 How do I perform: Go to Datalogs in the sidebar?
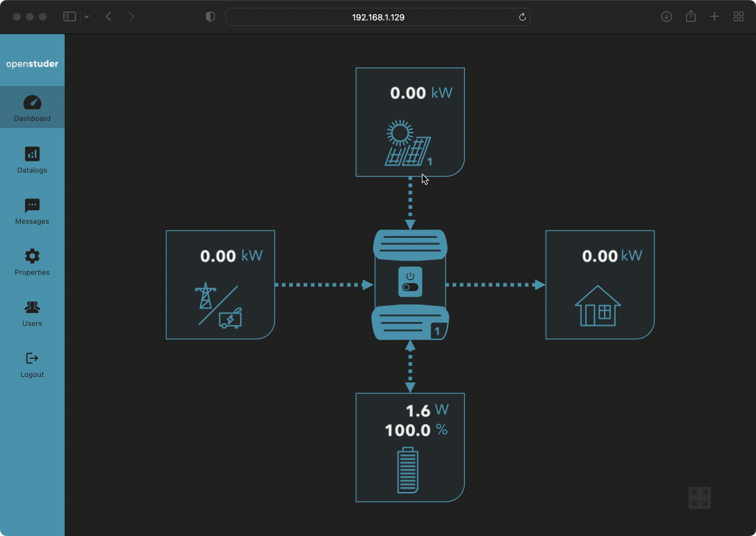[x=32, y=160]
